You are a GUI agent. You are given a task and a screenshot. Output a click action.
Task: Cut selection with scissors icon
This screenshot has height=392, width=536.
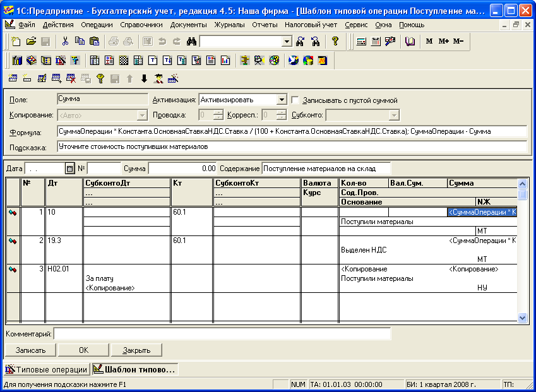pos(65,42)
